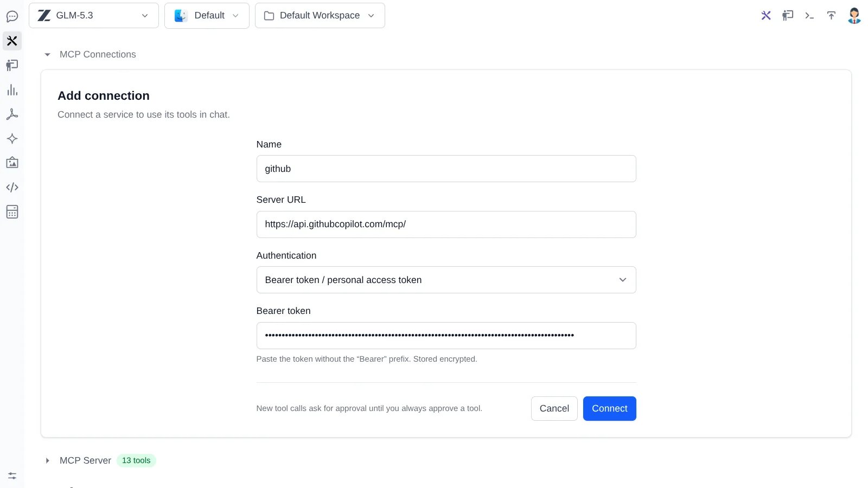Click the purple tools icon in top bar

click(x=766, y=15)
